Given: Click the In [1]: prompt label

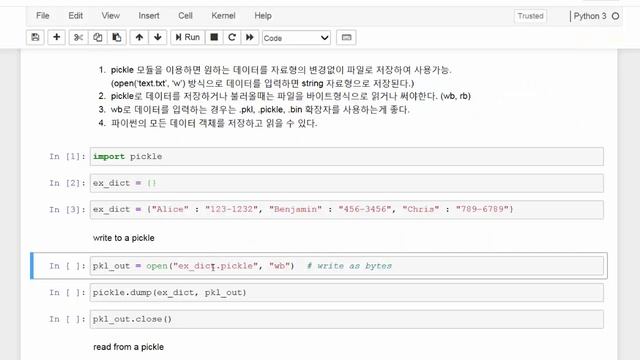Looking at the screenshot, I should pyautogui.click(x=67, y=157).
